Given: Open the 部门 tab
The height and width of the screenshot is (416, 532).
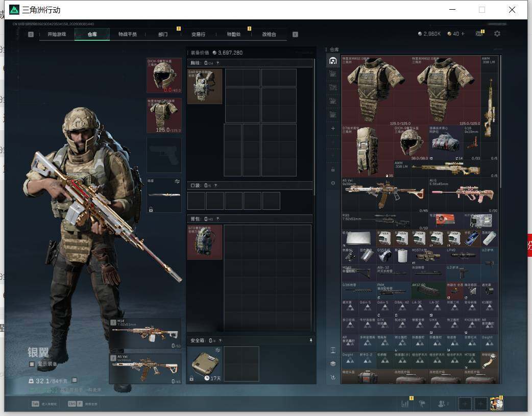Looking at the screenshot, I should [x=163, y=34].
